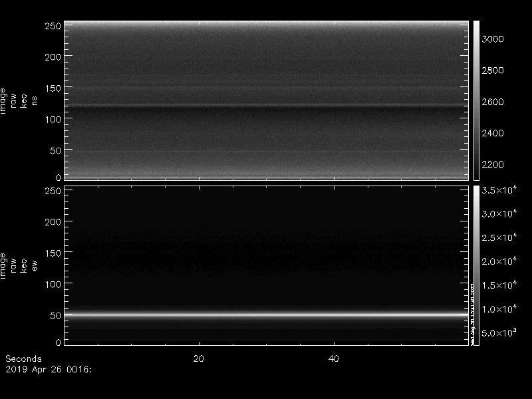This screenshot has width=532, height=399.
Task: Click the 20 seconds x-axis label
Action: point(199,358)
